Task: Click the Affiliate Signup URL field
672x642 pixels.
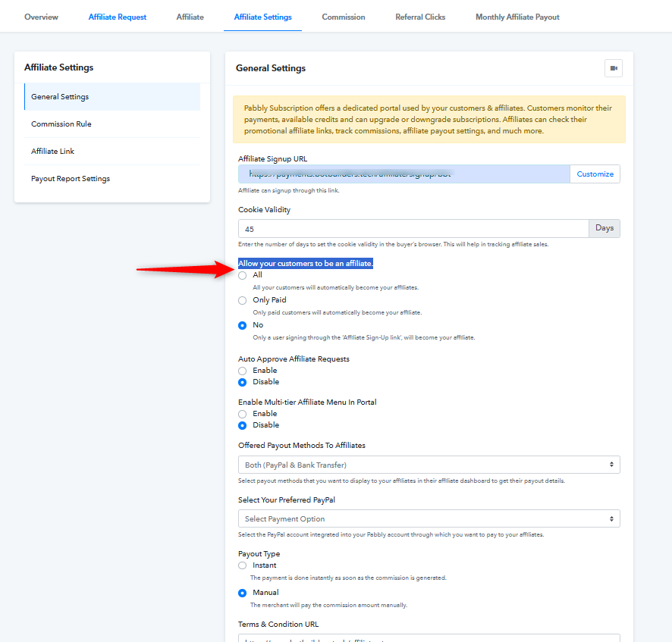Action: [x=404, y=174]
